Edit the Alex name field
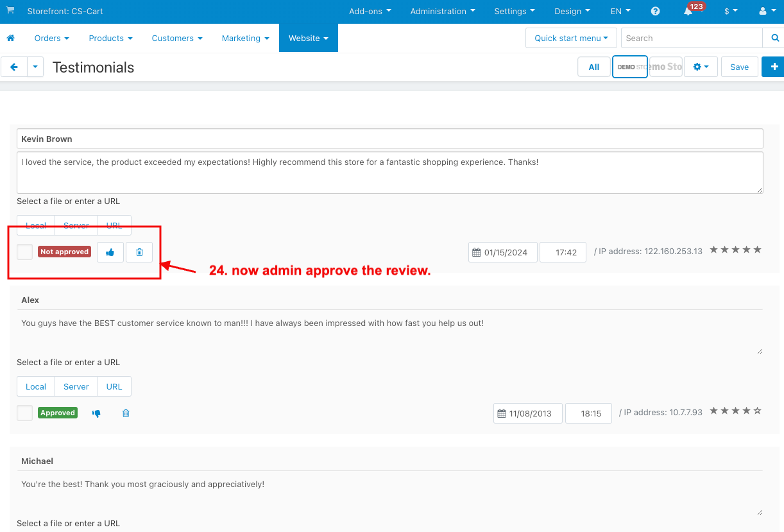784x532 pixels. (390, 300)
